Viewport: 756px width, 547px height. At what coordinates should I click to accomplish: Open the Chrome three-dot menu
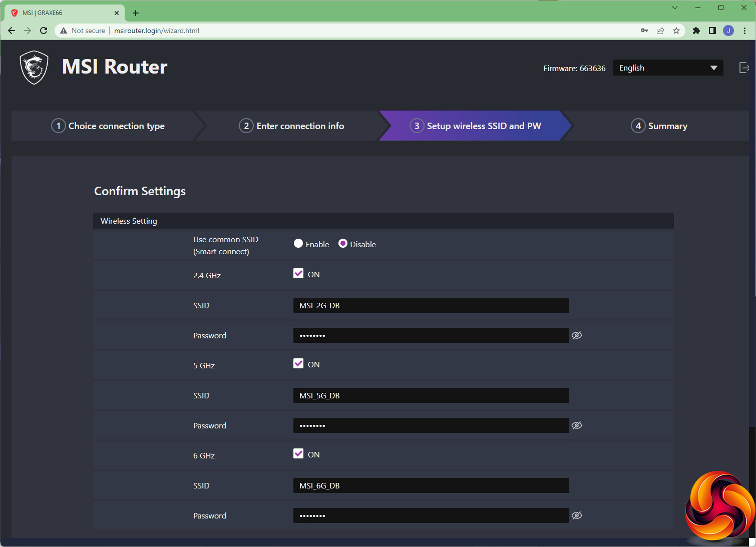click(x=744, y=31)
